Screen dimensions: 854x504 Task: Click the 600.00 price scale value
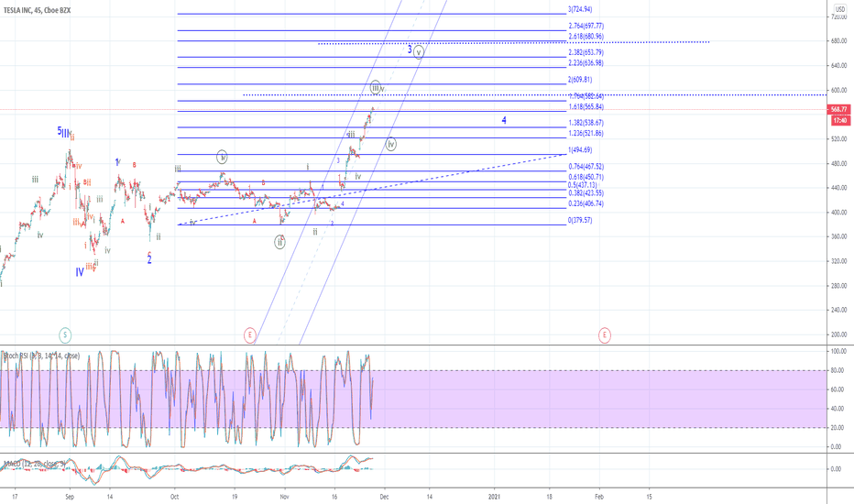point(839,91)
